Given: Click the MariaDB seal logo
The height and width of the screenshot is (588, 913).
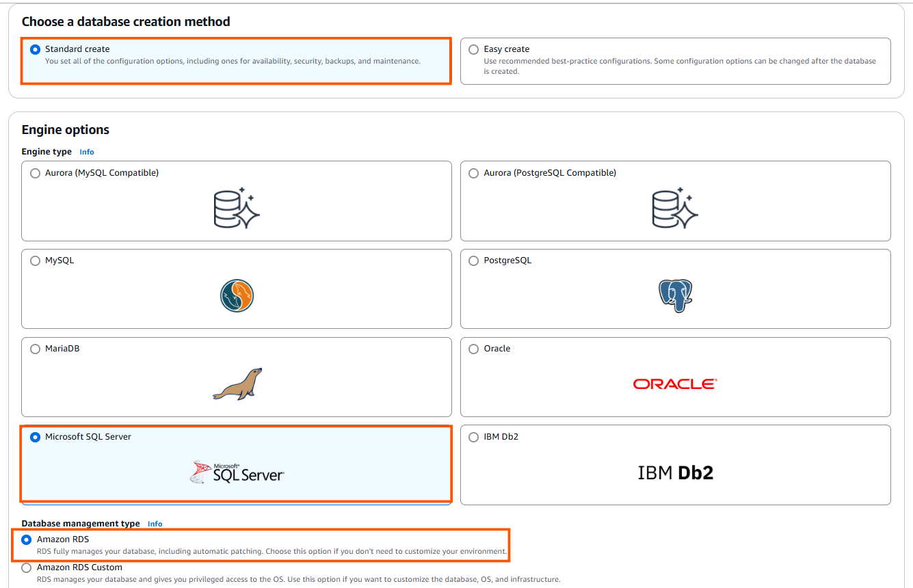Looking at the screenshot, I should pos(237,384).
